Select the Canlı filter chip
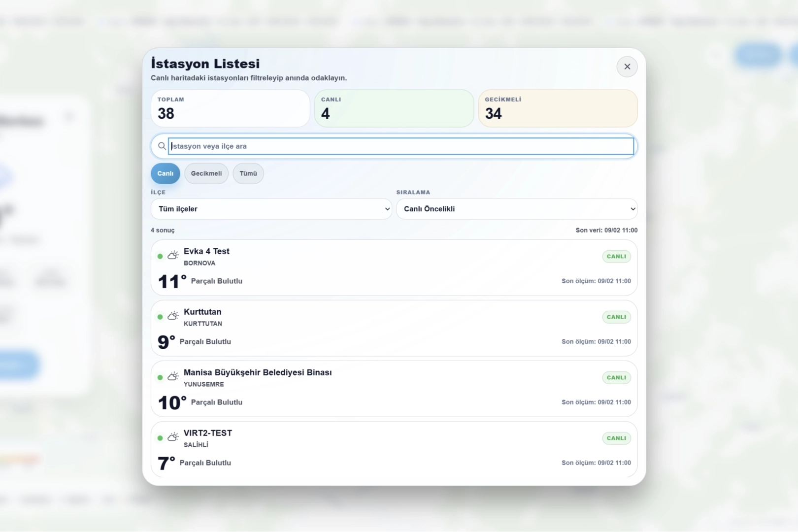 [165, 173]
